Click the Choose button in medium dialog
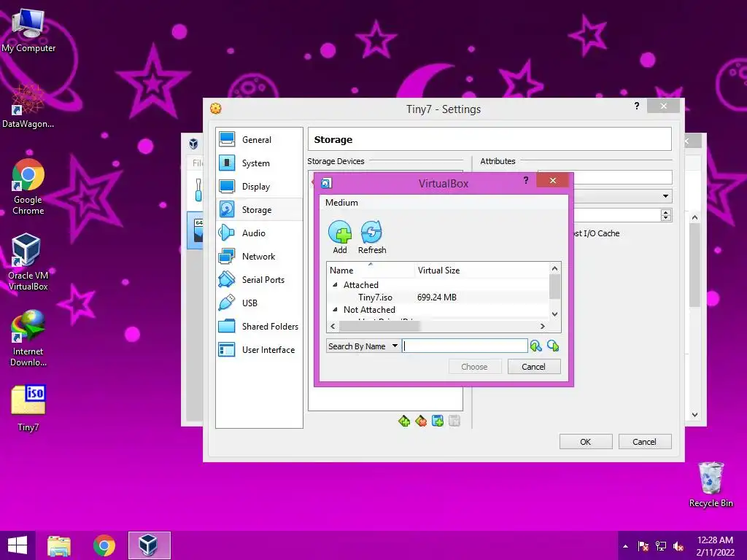Image resolution: width=747 pixels, height=560 pixels. pos(474,367)
